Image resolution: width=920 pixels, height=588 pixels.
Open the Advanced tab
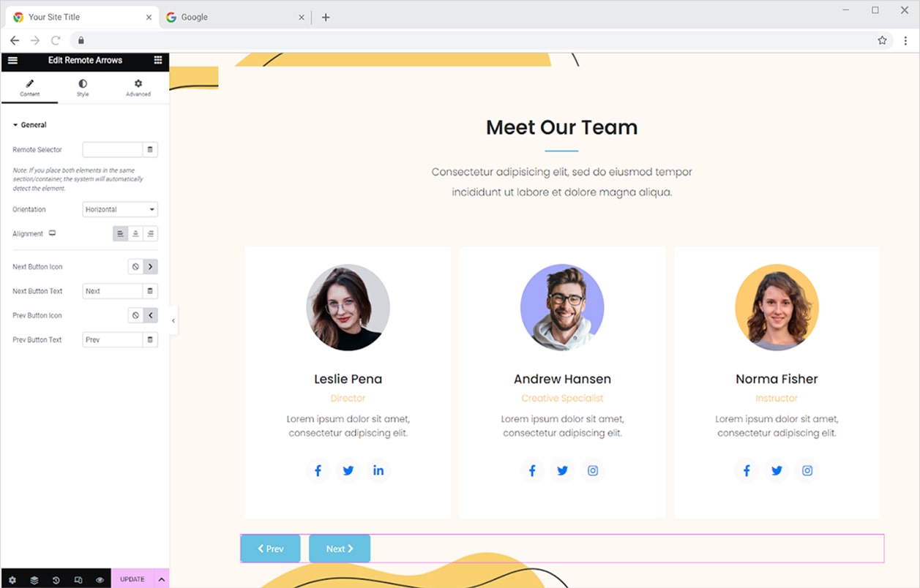(x=138, y=88)
